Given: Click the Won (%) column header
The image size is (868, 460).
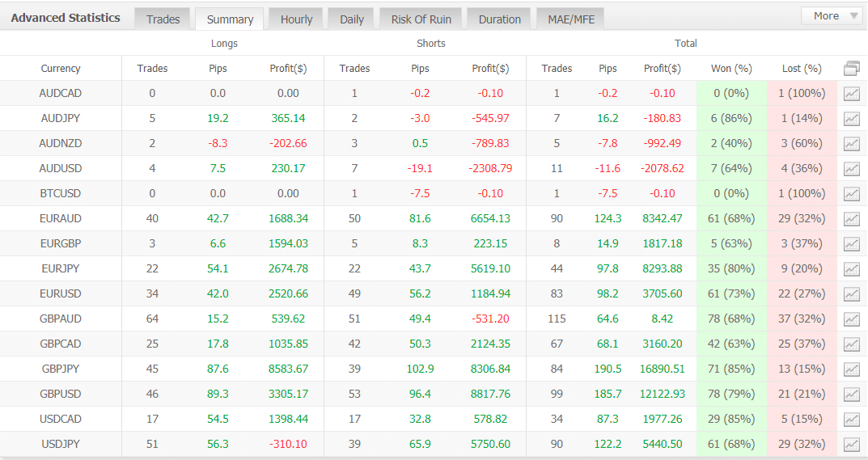Looking at the screenshot, I should tap(730, 69).
